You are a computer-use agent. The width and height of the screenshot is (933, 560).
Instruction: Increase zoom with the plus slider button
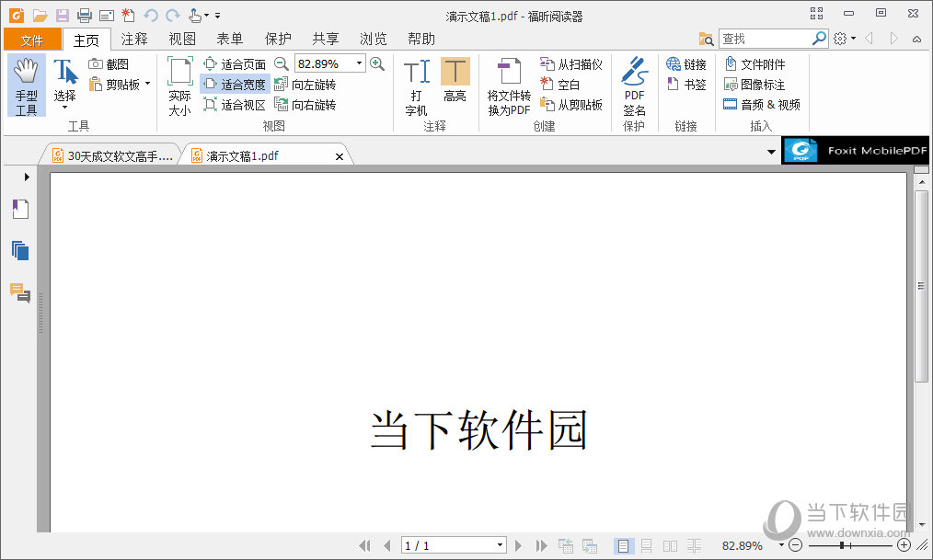point(903,544)
